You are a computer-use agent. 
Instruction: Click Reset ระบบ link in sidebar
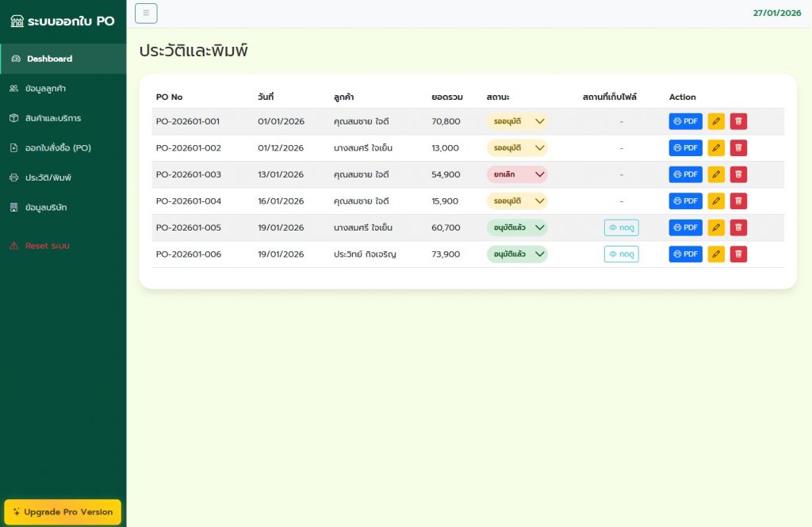[x=47, y=246]
